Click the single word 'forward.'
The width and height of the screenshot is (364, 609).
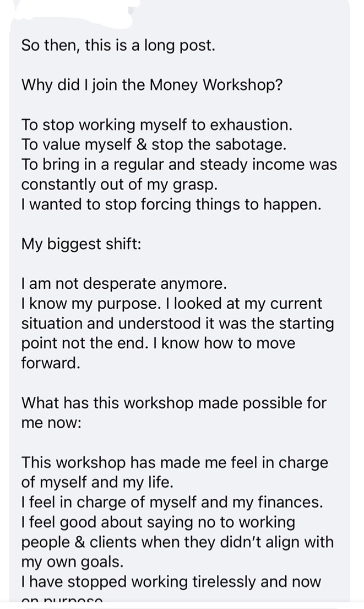point(51,363)
